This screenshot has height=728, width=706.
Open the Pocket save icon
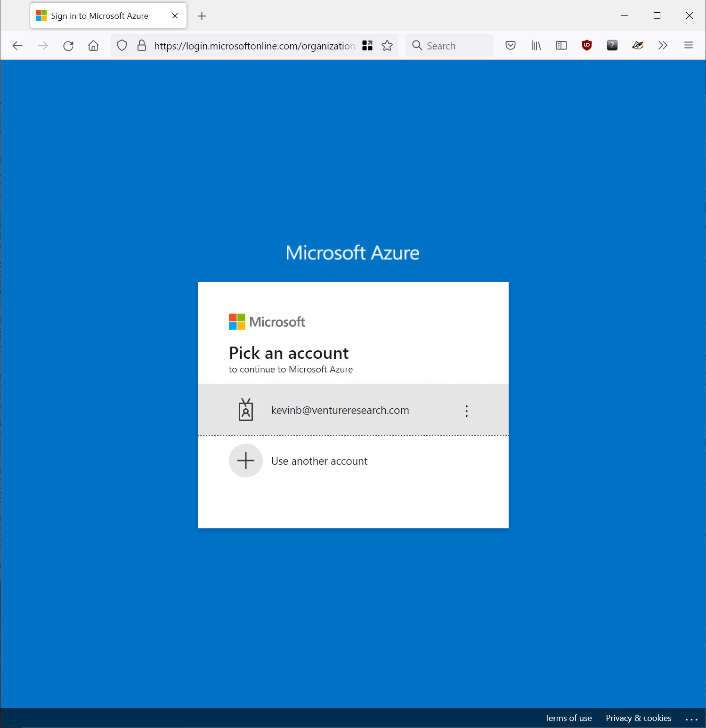(x=510, y=45)
